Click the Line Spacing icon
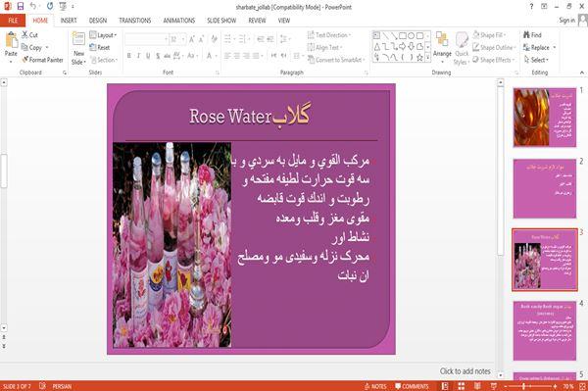588x391 pixels. [284, 39]
